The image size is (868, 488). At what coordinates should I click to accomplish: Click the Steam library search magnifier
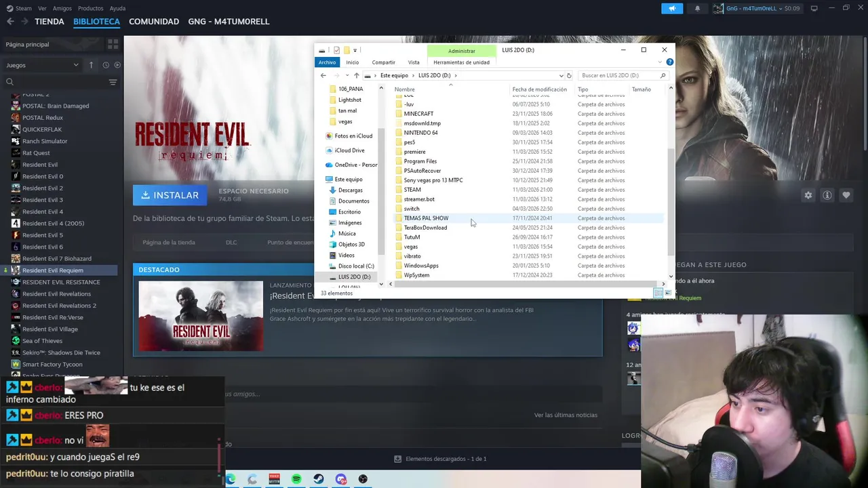click(9, 82)
